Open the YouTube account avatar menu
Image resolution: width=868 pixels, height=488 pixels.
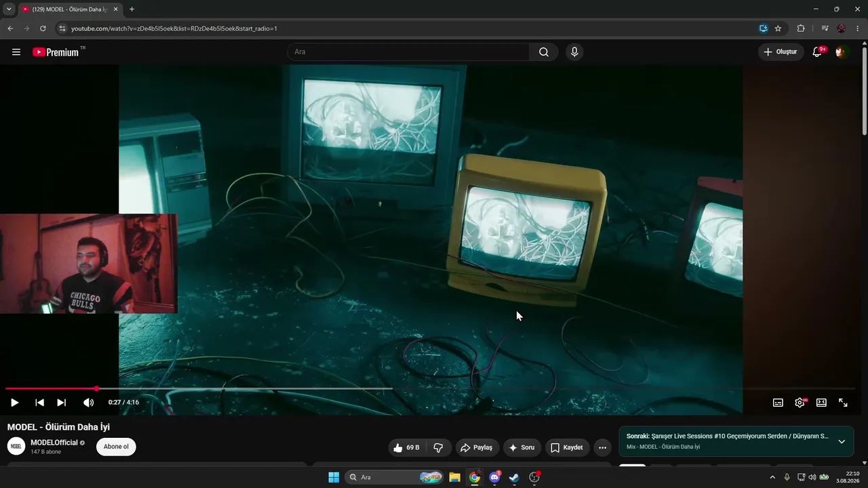pos(842,52)
